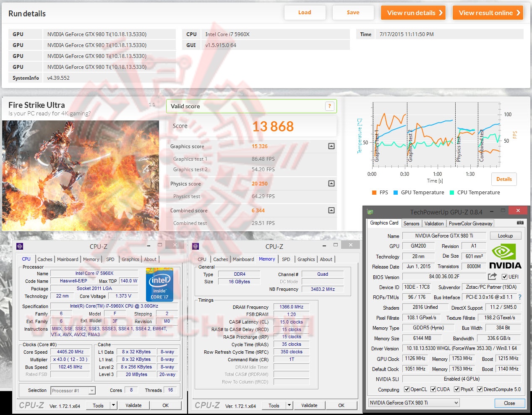Click the green CPU Temperature legend swatch
Image resolution: width=532 pixels, height=415 pixels.
pyautogui.click(x=451, y=193)
